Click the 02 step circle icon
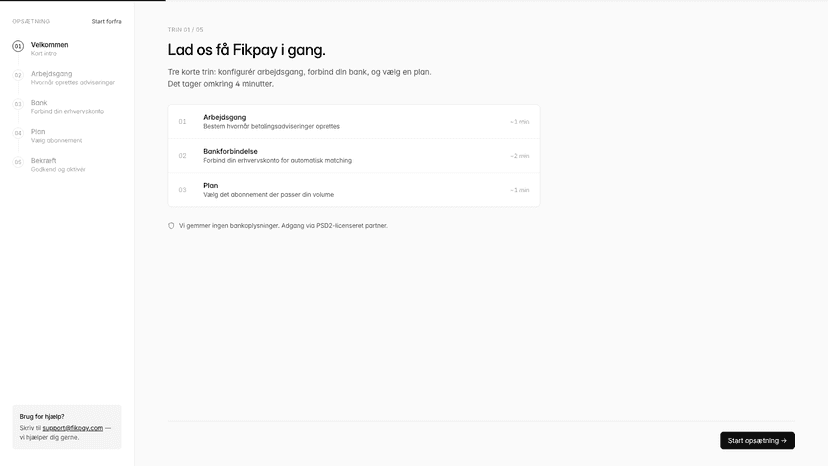Image resolution: width=828 pixels, height=466 pixels. pyautogui.click(x=18, y=75)
